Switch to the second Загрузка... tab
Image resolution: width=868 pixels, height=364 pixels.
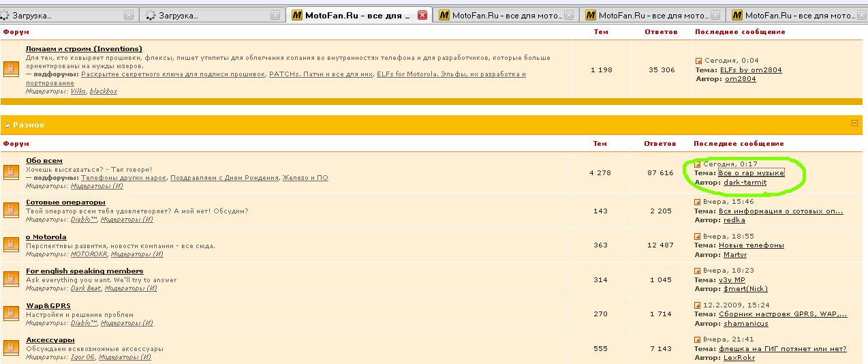(212, 15)
